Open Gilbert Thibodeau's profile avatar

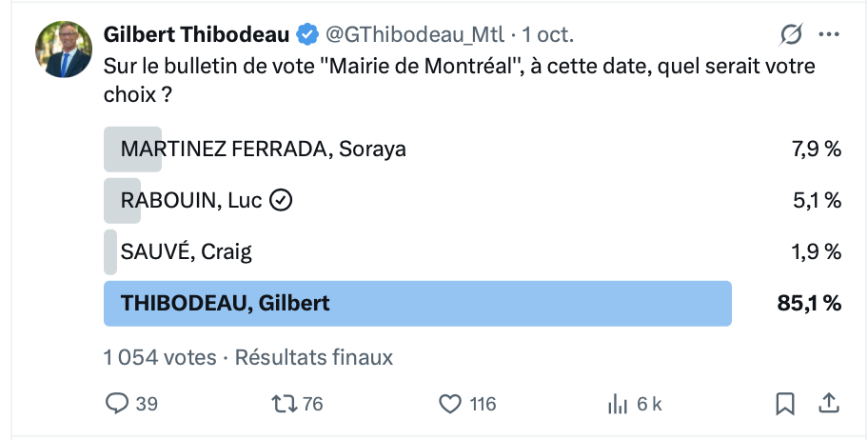pos(64,50)
